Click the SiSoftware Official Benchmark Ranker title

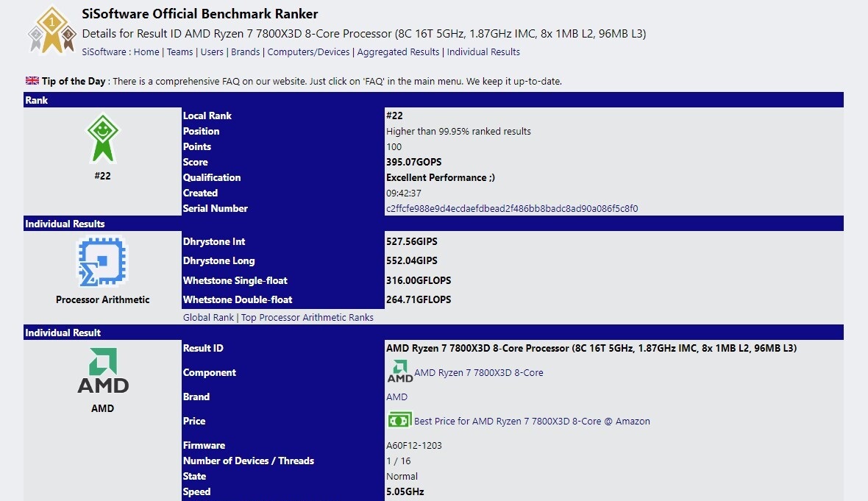[x=200, y=14]
